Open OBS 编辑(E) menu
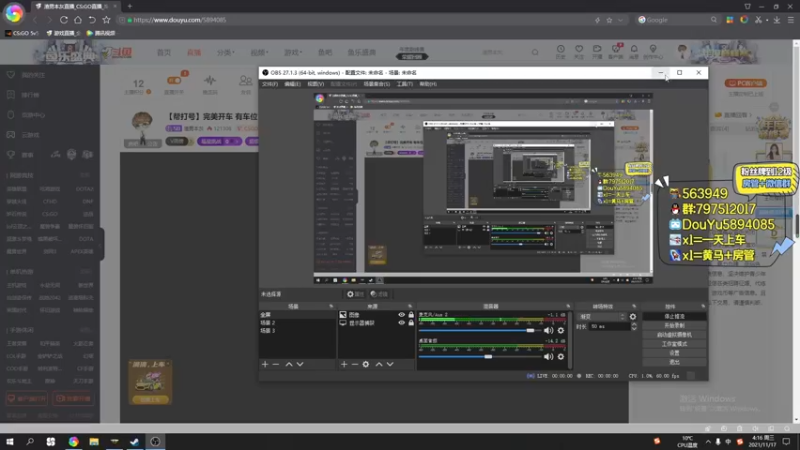This screenshot has width=800, height=450. [x=292, y=84]
